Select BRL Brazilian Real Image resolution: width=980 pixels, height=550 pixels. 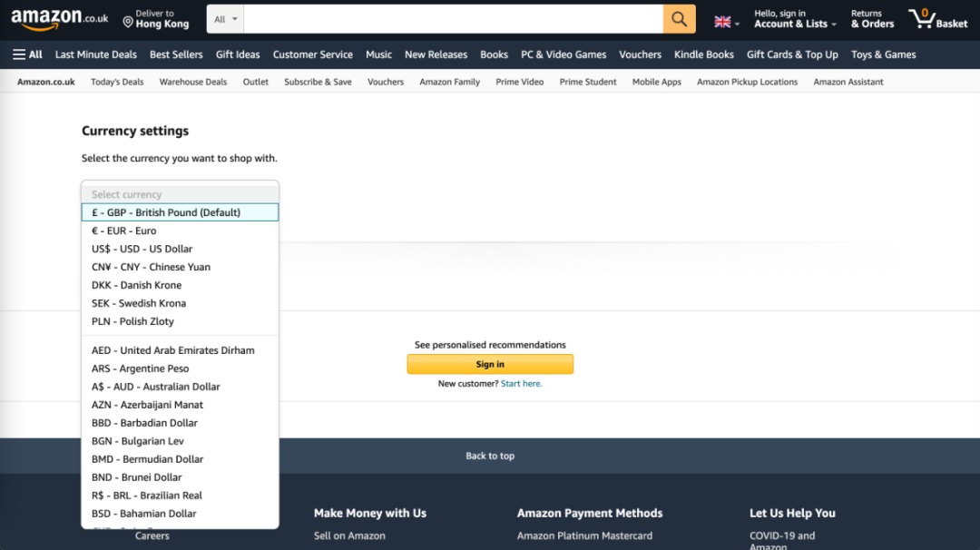(x=180, y=495)
